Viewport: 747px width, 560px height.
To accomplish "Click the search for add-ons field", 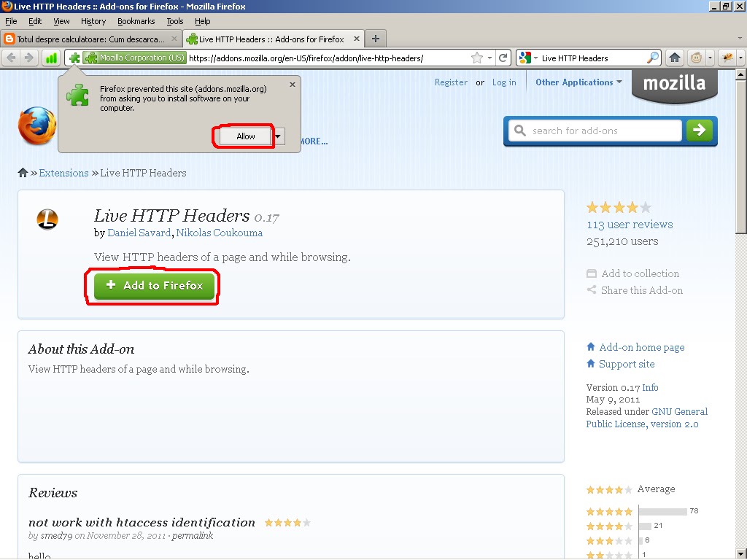I will point(595,131).
